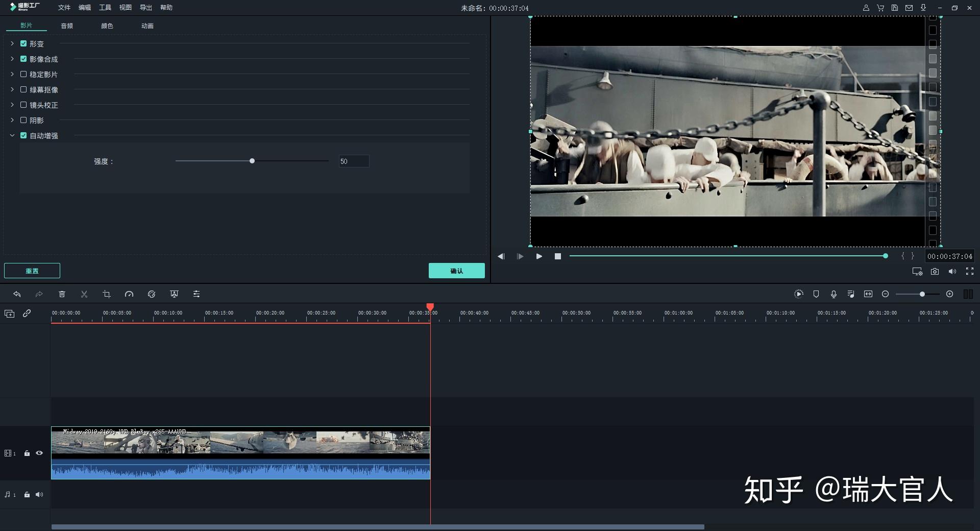The height and width of the screenshot is (531, 980).
Task: Open the audio mixer icon
Action: [x=851, y=294]
